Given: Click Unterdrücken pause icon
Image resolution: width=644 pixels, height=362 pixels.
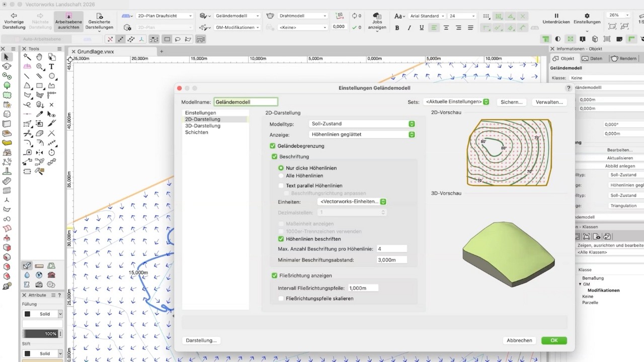Looking at the screenshot, I should (556, 16).
